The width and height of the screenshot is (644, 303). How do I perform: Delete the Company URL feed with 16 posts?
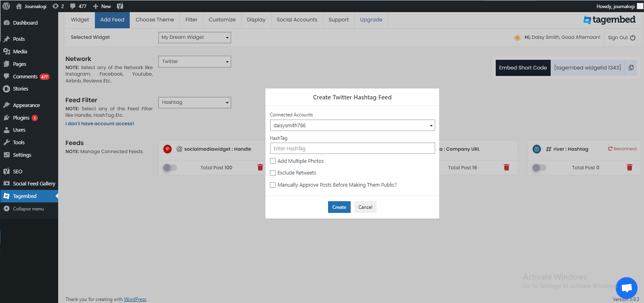[x=506, y=167]
